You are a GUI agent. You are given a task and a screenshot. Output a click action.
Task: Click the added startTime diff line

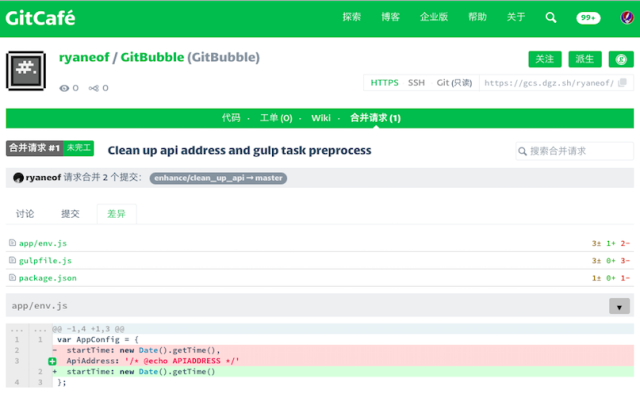tap(343, 372)
